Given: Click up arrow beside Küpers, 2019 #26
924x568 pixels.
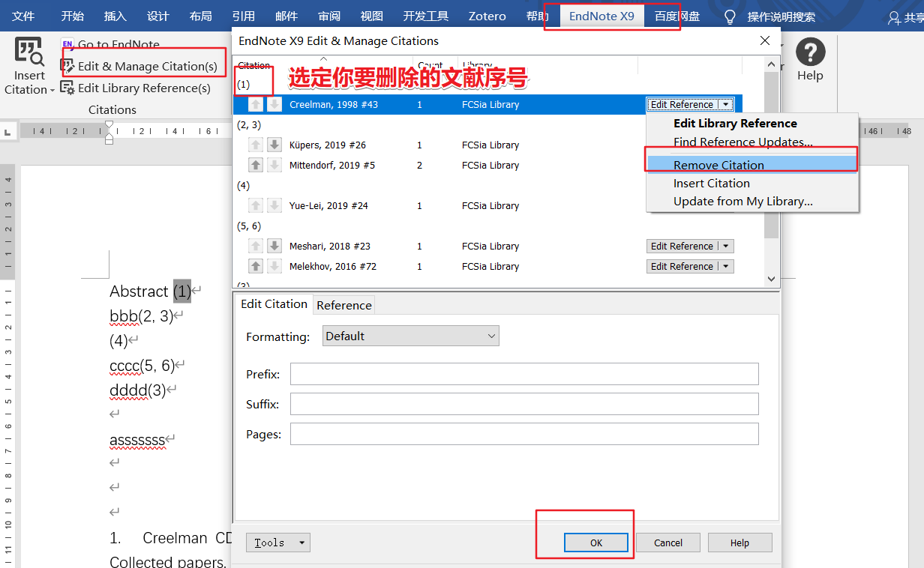Looking at the screenshot, I should tap(256, 145).
